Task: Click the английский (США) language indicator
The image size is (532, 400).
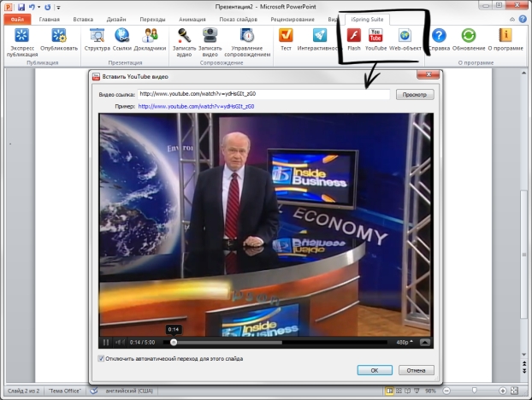Action: [x=129, y=391]
